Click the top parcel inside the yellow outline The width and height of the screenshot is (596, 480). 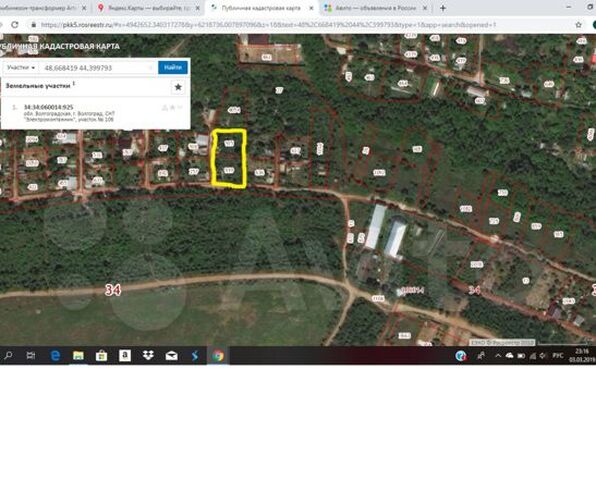point(229,143)
